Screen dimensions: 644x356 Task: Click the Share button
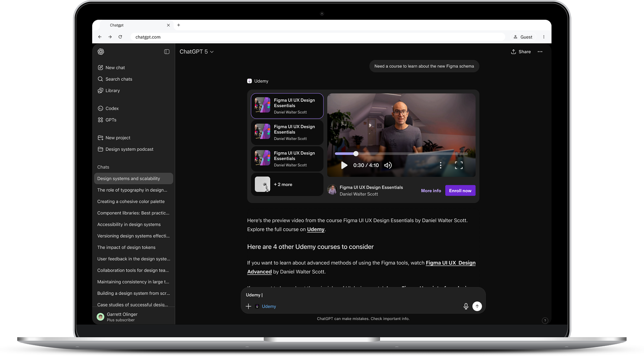click(521, 52)
